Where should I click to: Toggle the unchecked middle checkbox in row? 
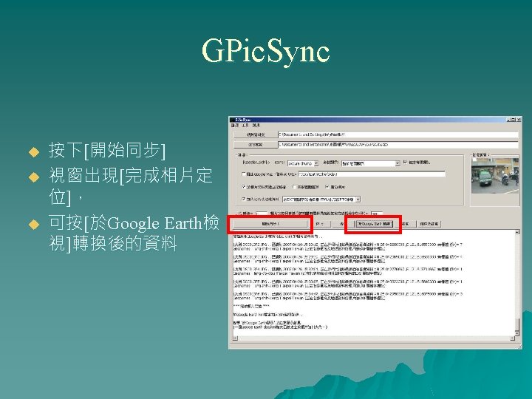coord(294,187)
